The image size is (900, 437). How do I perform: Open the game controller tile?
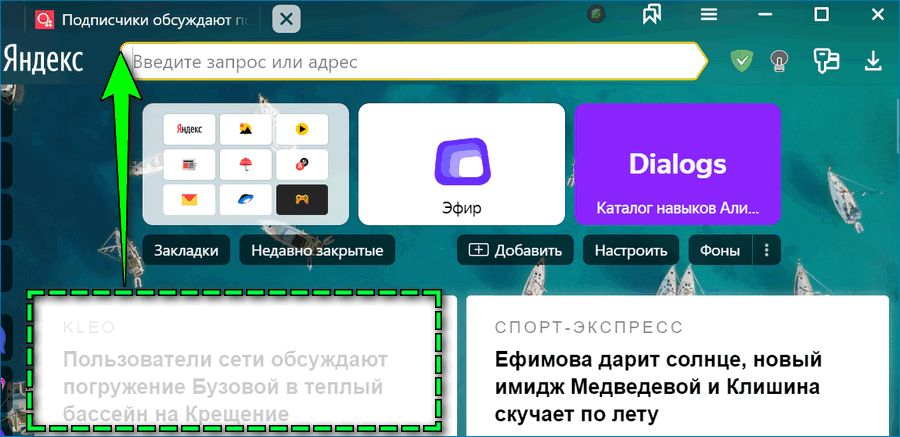click(302, 199)
